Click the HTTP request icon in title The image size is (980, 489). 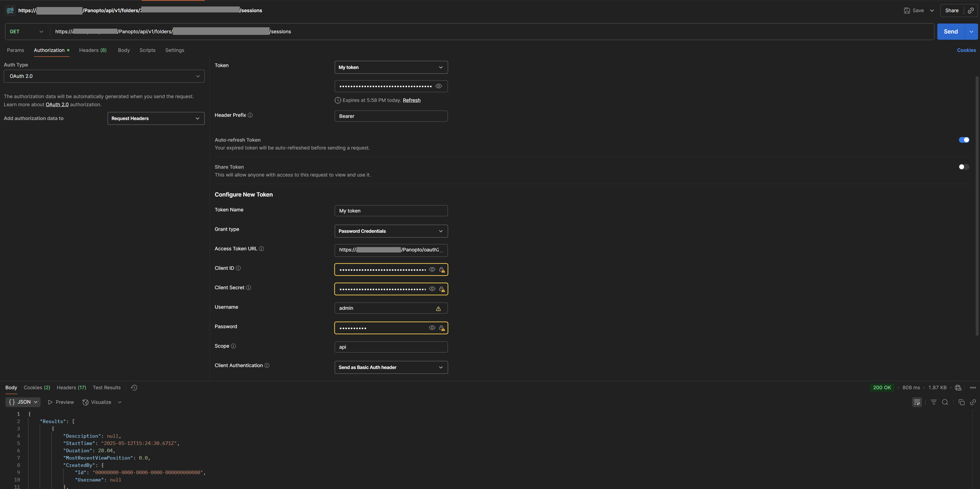(x=10, y=10)
